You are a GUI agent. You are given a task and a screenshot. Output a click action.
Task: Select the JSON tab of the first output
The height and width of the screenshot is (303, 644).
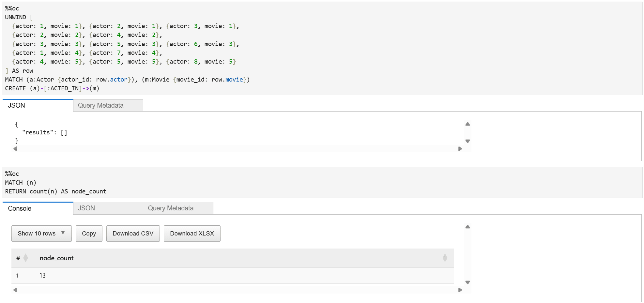point(38,105)
